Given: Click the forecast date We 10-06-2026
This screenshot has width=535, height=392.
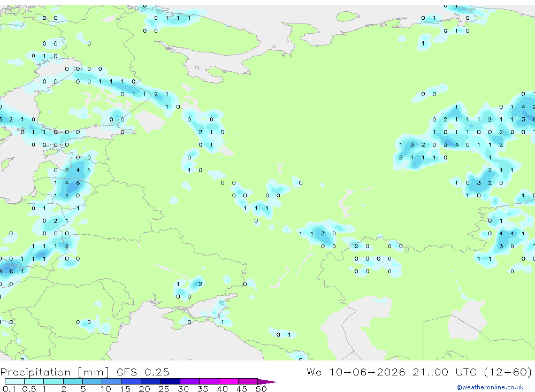Looking at the screenshot, I should [x=356, y=372].
